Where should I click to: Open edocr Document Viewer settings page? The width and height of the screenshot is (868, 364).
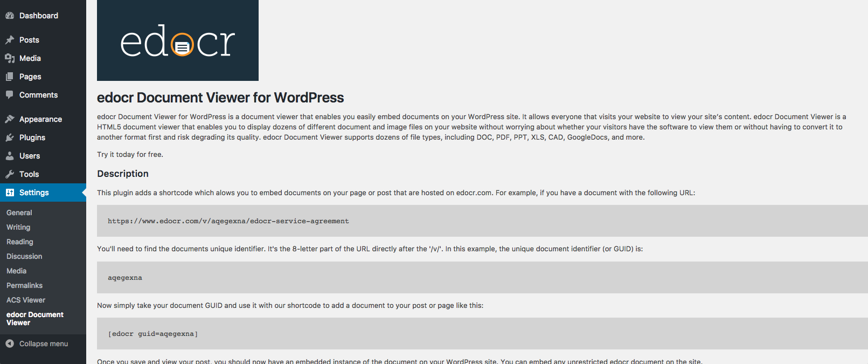tap(34, 319)
